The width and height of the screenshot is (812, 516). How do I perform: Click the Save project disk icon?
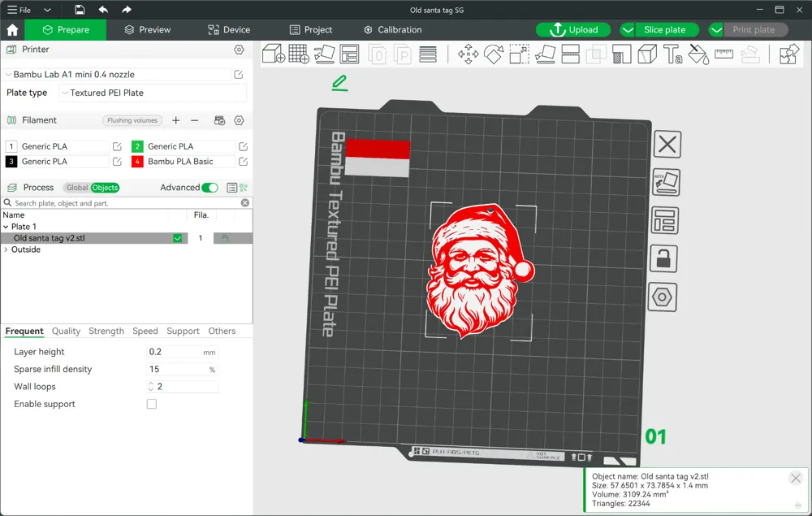80,9
